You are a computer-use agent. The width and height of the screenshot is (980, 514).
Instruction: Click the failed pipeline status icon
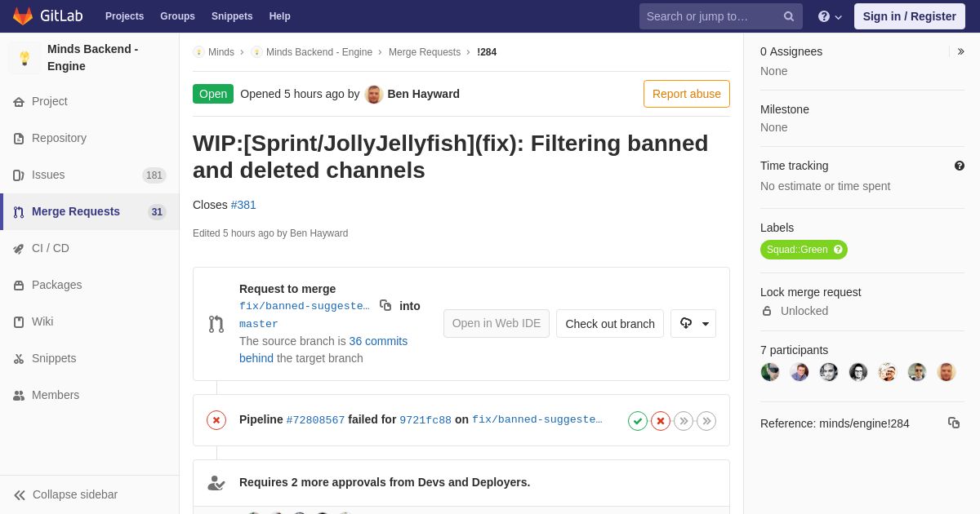[x=216, y=420]
